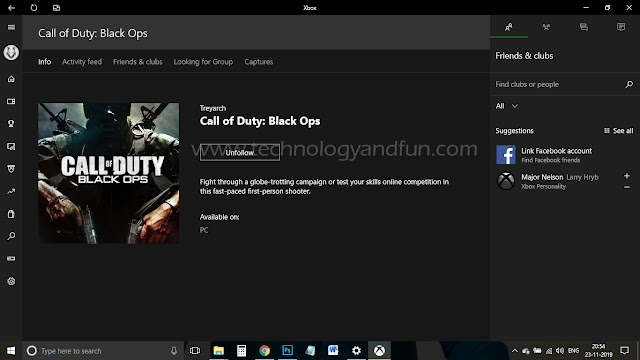Switch to the Activity feed tab
640x360 pixels.
[82, 62]
